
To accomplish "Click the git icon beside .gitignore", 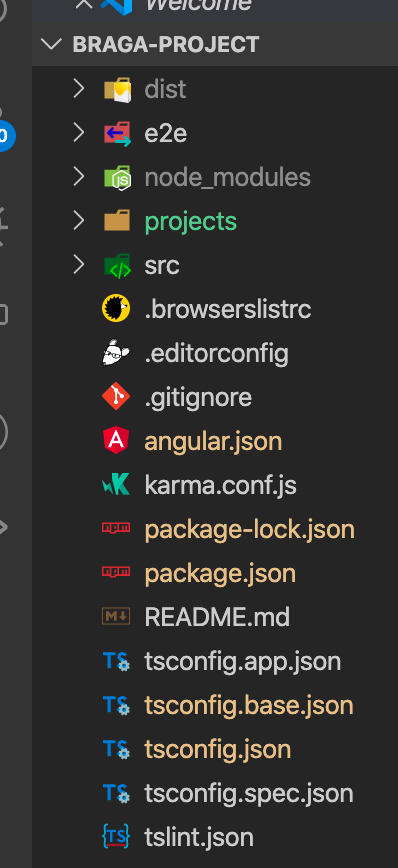I will pyautogui.click(x=116, y=397).
